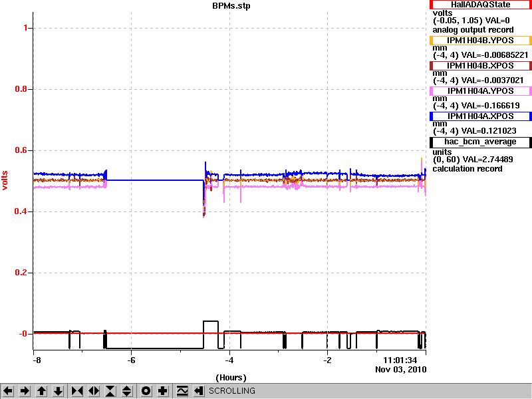Click the x-axis tick label -2
The width and height of the screenshot is (532, 399).
coord(327,360)
